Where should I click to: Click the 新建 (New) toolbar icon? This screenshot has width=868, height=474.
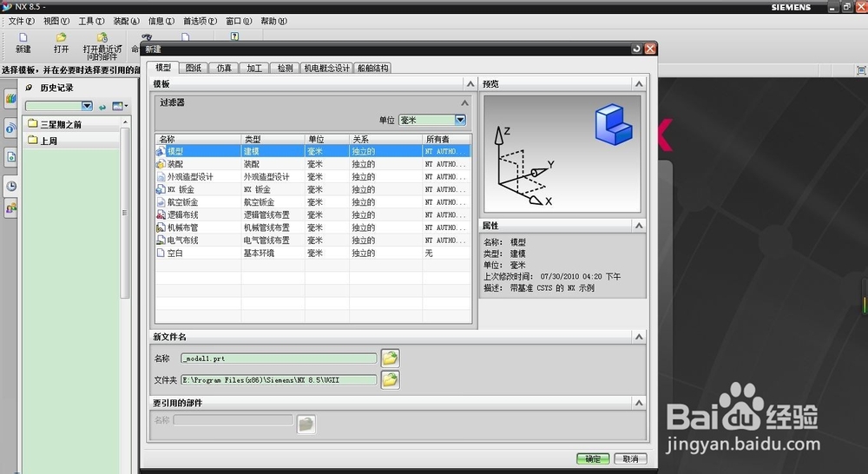[x=23, y=43]
